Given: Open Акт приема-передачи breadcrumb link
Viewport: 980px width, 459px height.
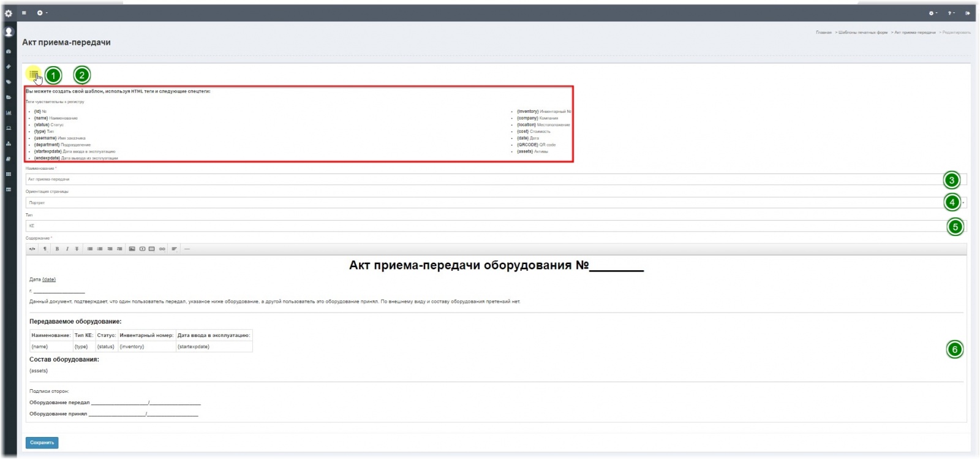Looking at the screenshot, I should 915,32.
